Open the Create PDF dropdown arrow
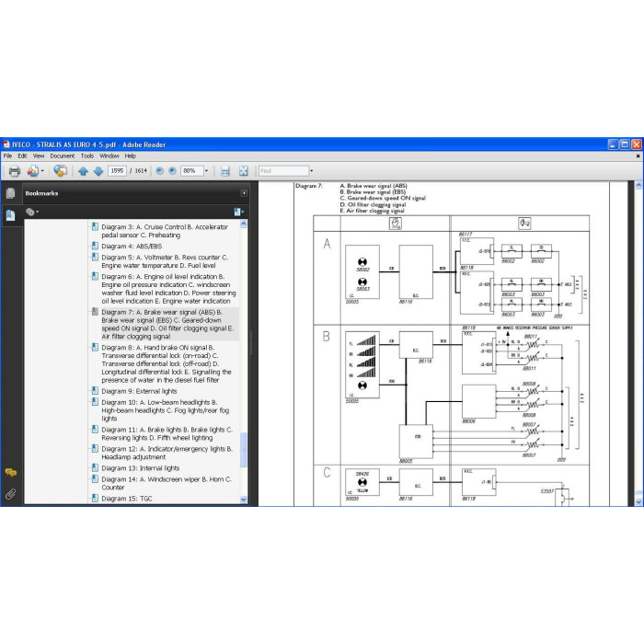This screenshot has width=644, height=644. point(42,171)
